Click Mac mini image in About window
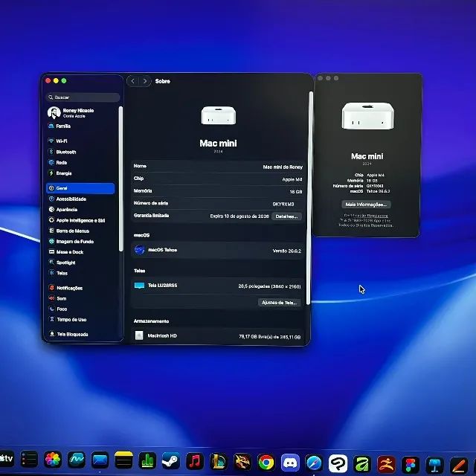 (x=367, y=116)
